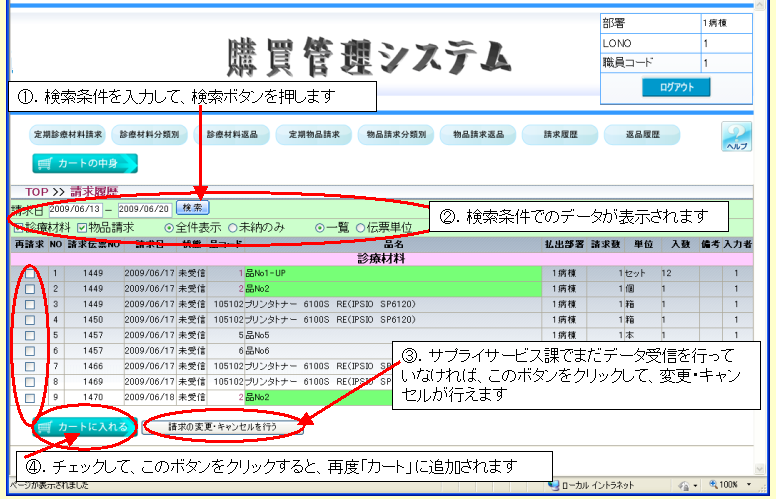The width and height of the screenshot is (776, 499).
Task: Click slip number 1470 cell
Action: [x=93, y=397]
